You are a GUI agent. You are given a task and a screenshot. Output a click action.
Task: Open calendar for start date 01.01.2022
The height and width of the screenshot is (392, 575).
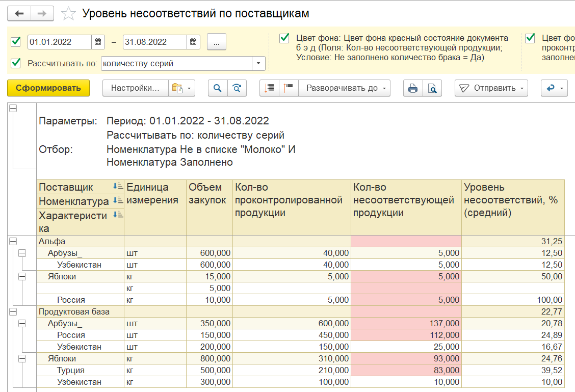click(x=98, y=42)
